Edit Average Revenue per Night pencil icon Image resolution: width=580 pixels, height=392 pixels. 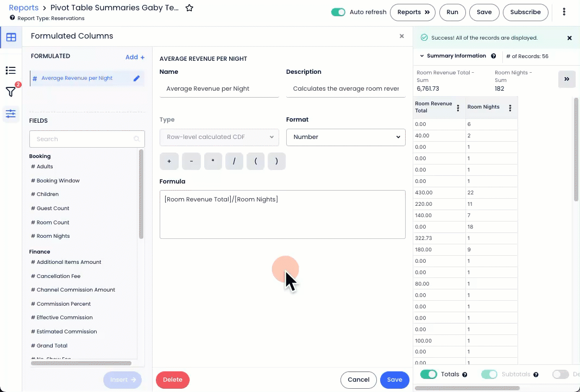[136, 78]
